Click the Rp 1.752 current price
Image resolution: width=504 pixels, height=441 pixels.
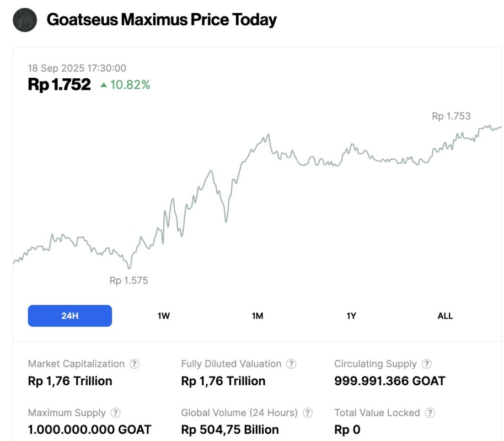59,84
